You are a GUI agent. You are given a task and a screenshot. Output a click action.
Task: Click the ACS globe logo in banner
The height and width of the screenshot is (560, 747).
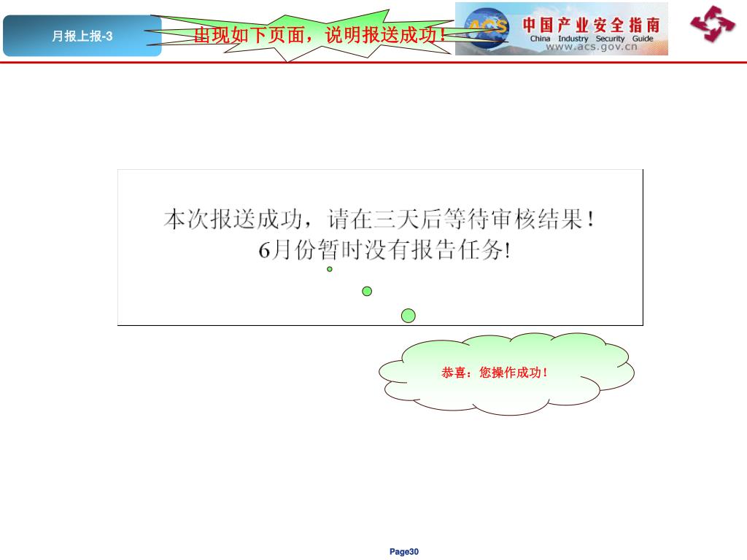click(x=486, y=28)
